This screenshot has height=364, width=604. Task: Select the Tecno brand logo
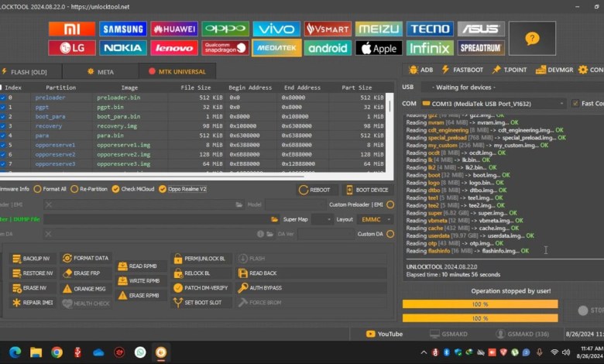[430, 29]
